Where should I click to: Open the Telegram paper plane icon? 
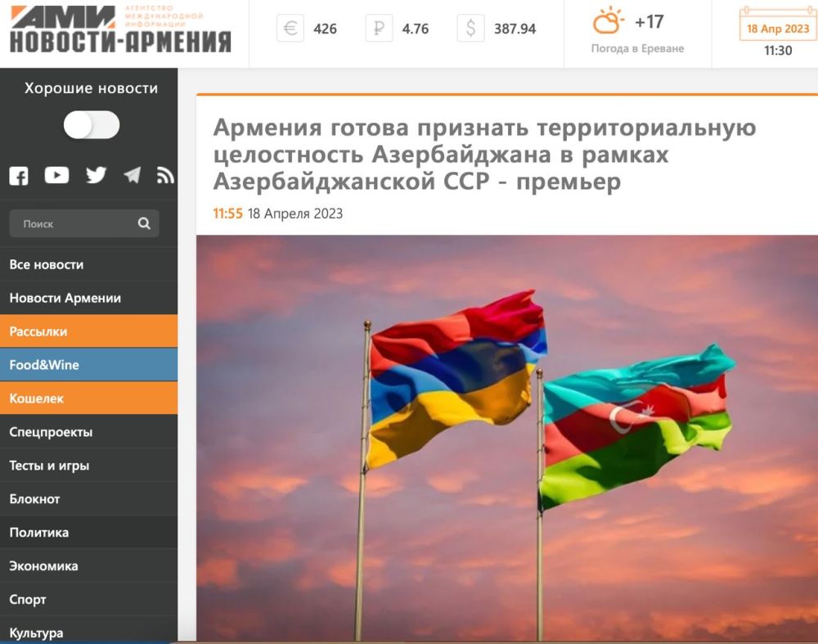[132, 175]
